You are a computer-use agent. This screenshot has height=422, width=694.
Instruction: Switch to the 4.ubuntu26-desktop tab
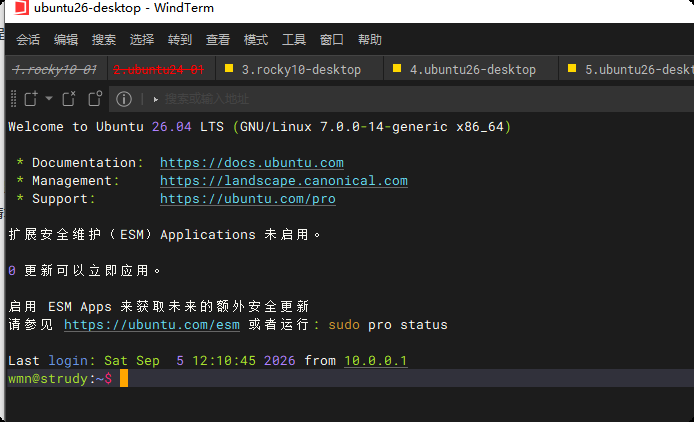473,70
